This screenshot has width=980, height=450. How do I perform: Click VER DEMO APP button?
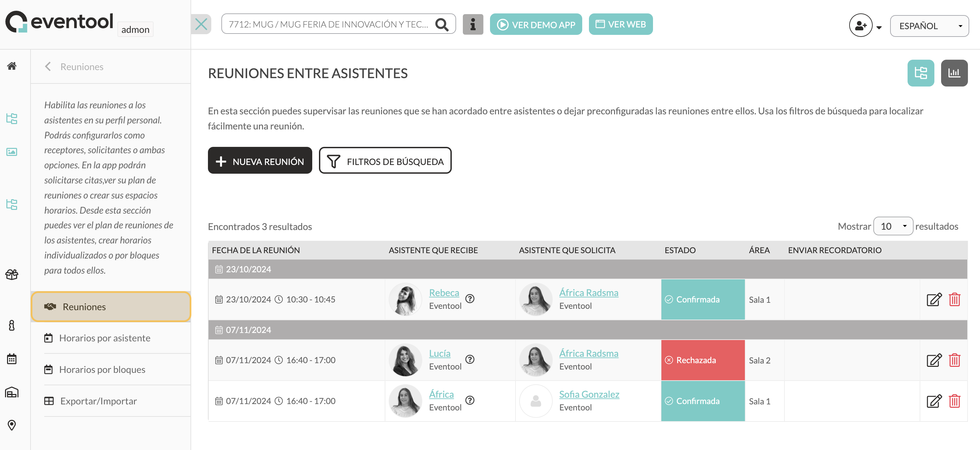point(536,24)
